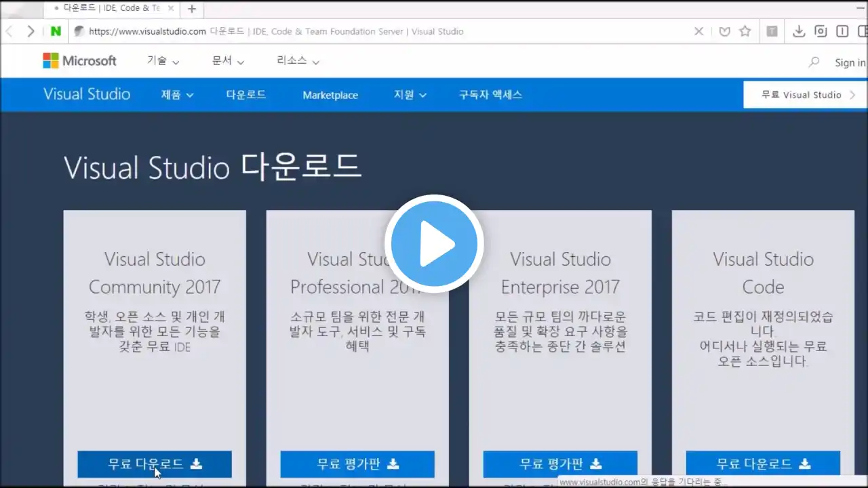Click the bowl-shaped icon left of the star
The height and width of the screenshot is (488, 868).
[x=724, y=31]
